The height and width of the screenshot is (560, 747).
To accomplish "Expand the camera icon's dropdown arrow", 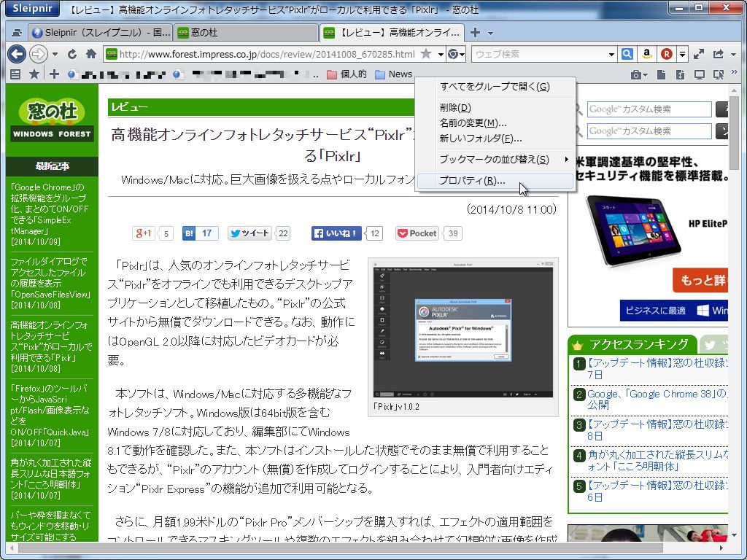I will (645, 74).
